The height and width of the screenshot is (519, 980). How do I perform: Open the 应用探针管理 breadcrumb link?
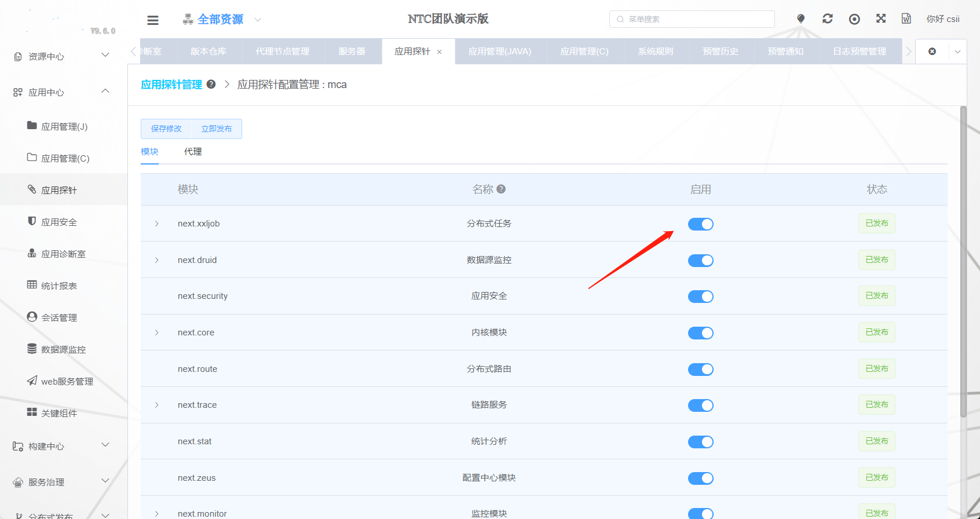tap(171, 85)
